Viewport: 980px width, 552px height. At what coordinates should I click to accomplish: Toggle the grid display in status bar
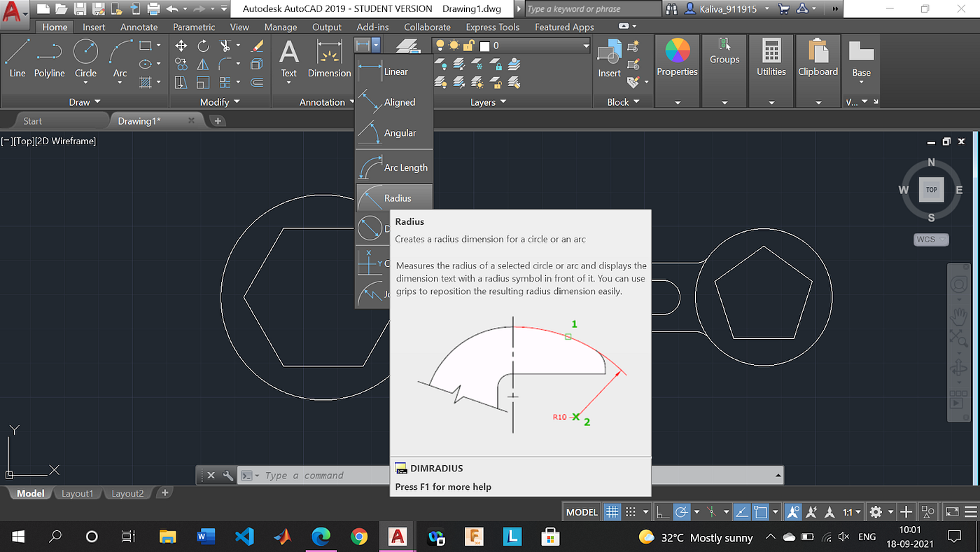(x=612, y=512)
